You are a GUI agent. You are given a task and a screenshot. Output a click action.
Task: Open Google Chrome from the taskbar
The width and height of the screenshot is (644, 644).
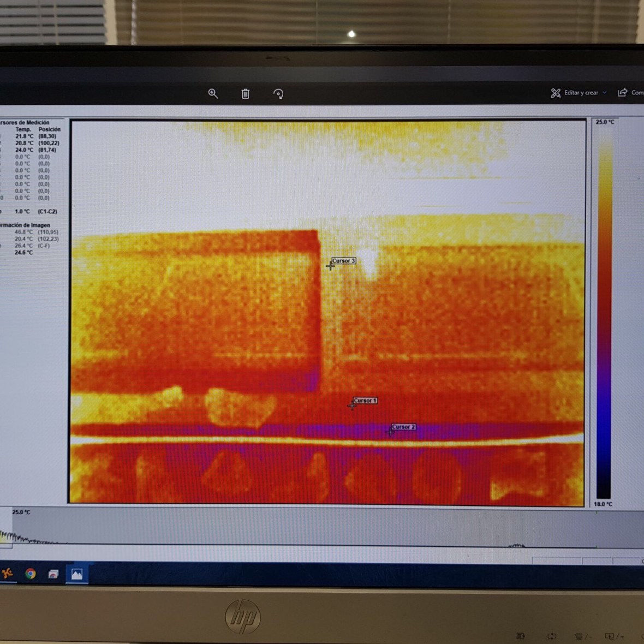click(x=31, y=574)
